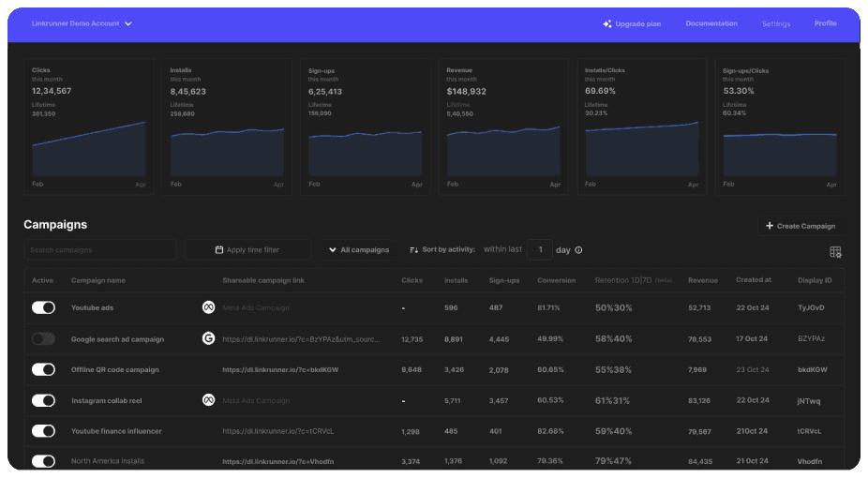The height and width of the screenshot is (478, 868).
Task: Click the 81.71% conversion value
Action: click(x=548, y=307)
